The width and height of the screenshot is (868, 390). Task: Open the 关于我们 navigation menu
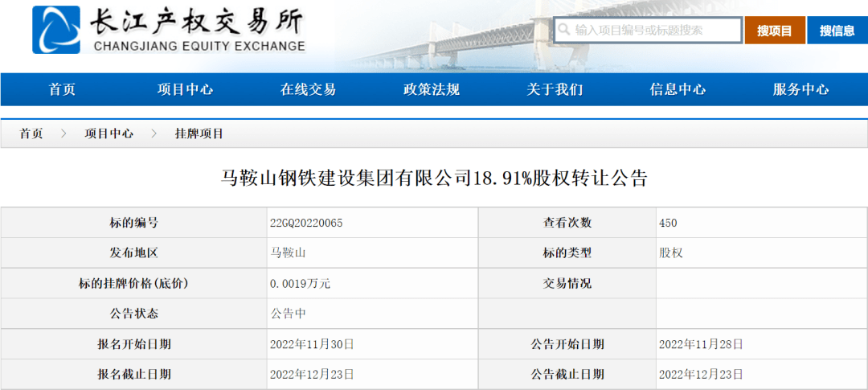tap(555, 90)
